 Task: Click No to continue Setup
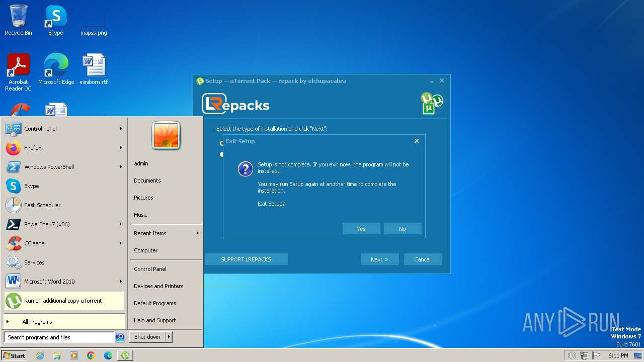point(403,229)
